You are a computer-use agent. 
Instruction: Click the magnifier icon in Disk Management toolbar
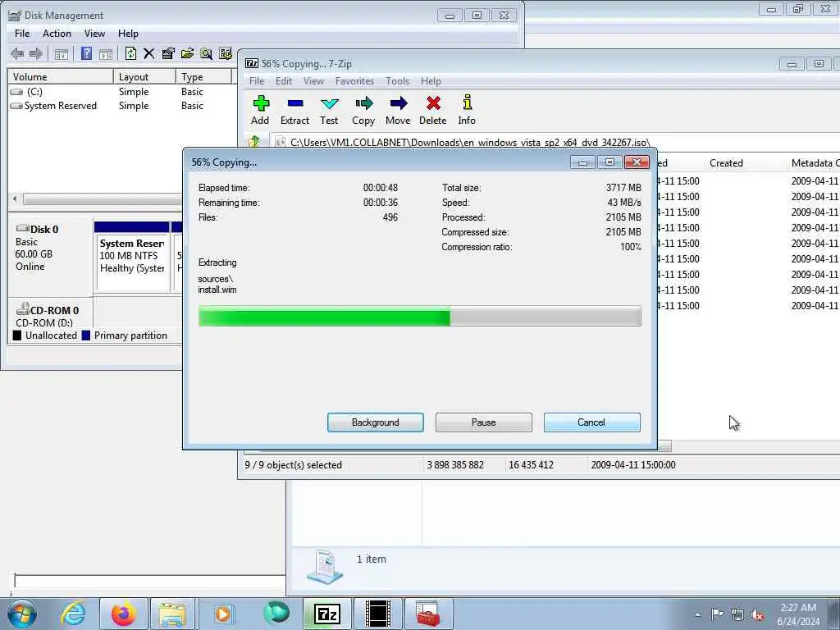tap(206, 53)
